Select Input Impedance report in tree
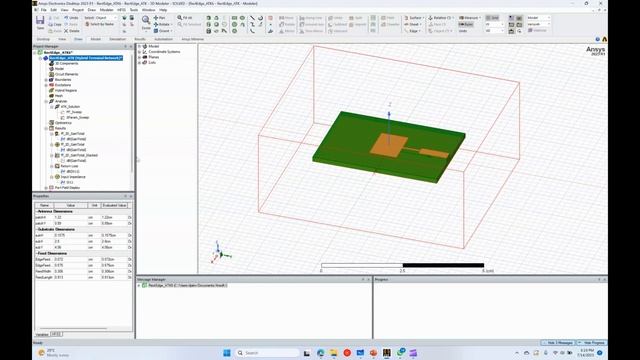 (70, 177)
